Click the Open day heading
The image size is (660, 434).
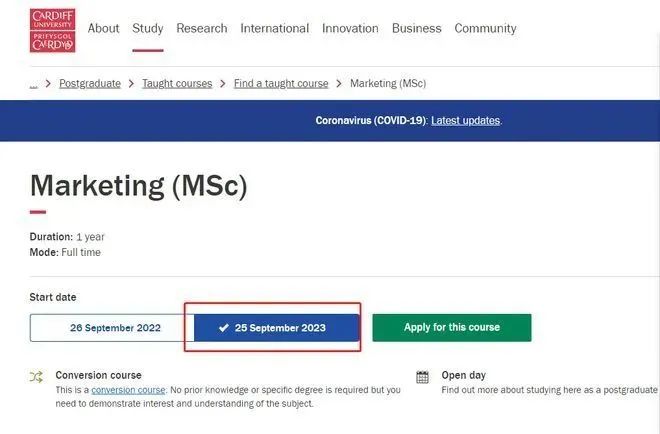pyautogui.click(x=463, y=376)
